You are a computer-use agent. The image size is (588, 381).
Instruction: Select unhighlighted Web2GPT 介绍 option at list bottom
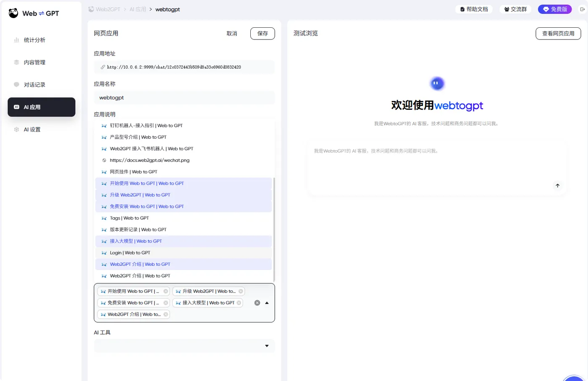pos(184,276)
